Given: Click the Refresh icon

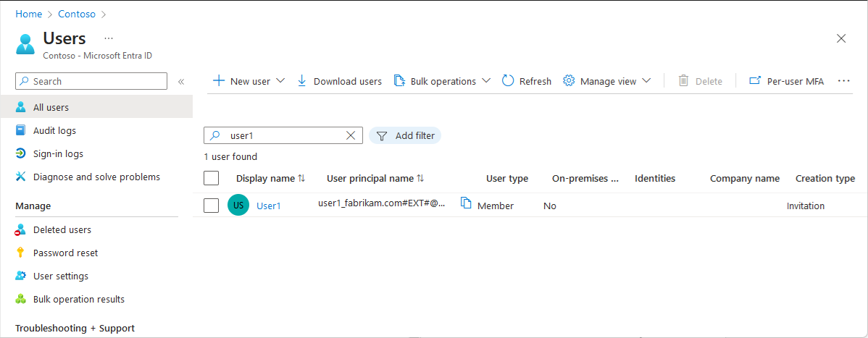Looking at the screenshot, I should pyautogui.click(x=508, y=81).
